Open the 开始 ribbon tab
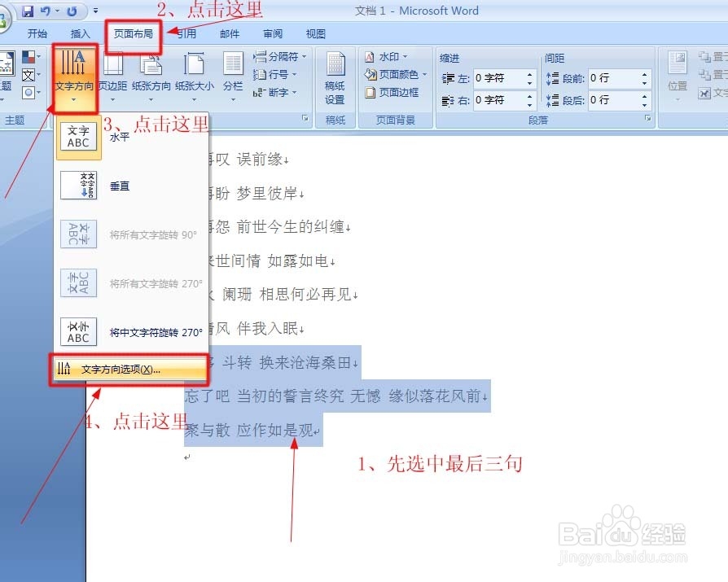This screenshot has width=728, height=582. pos(37,33)
